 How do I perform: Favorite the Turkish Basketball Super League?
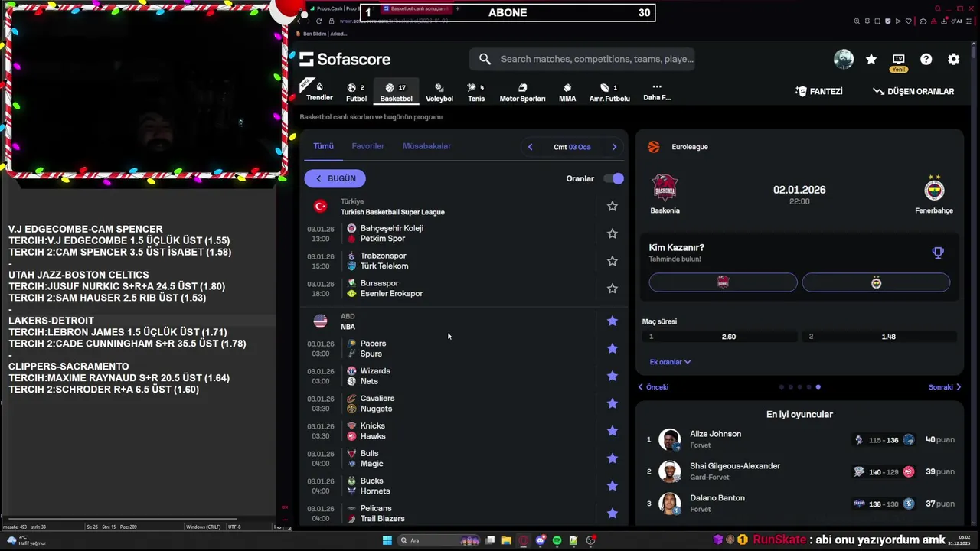click(612, 206)
